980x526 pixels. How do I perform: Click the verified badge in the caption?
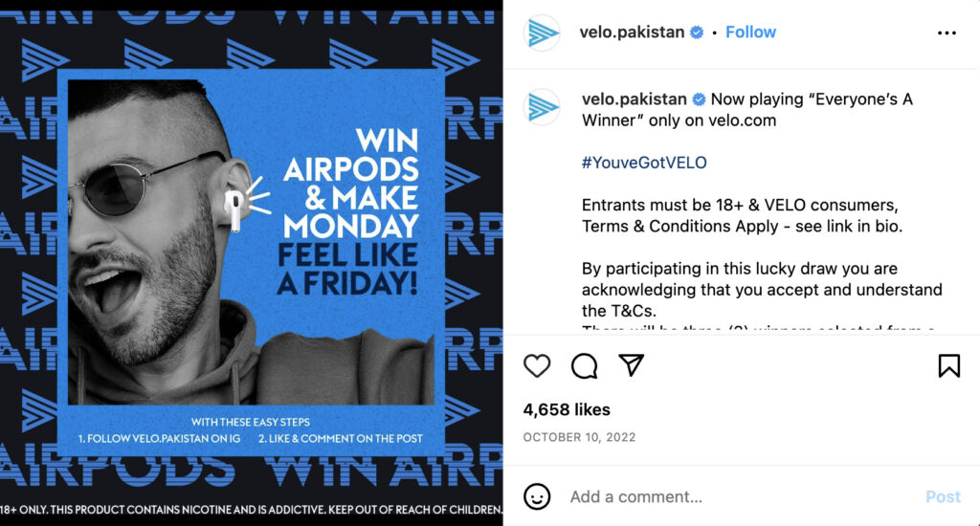pyautogui.click(x=700, y=99)
